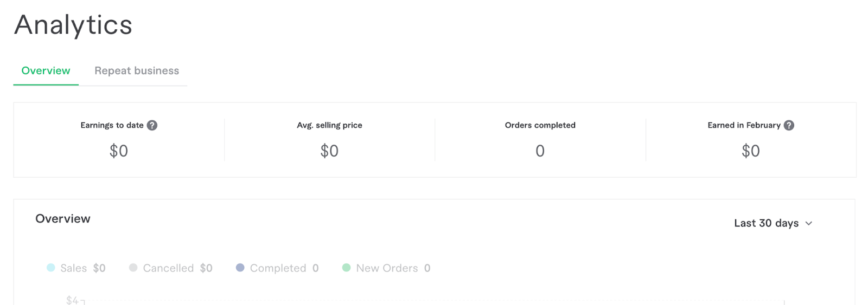This screenshot has height=305, width=868.
Task: Toggle the Cancelled series legend label
Action: (168, 268)
